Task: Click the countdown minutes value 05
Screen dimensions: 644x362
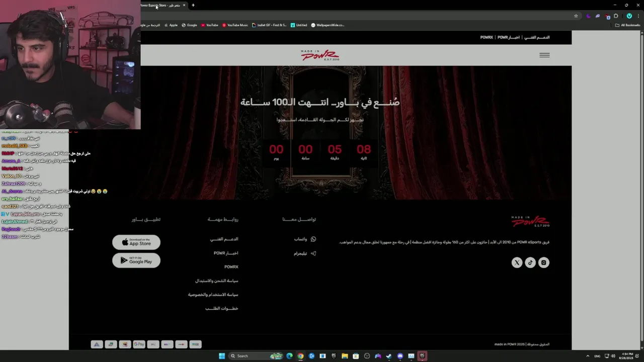Action: click(x=335, y=149)
